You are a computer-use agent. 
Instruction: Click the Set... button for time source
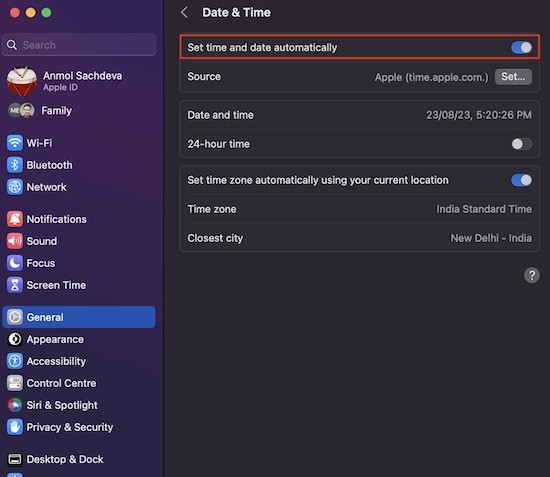(x=513, y=76)
